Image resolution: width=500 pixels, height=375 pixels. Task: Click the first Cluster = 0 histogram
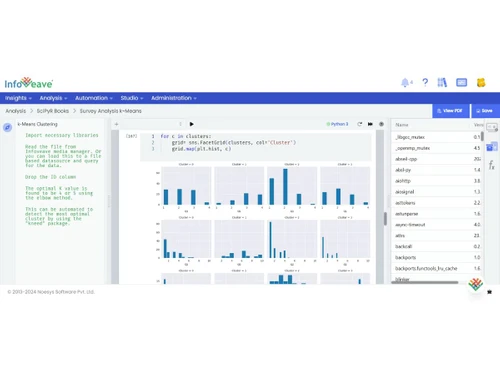[x=186, y=186]
